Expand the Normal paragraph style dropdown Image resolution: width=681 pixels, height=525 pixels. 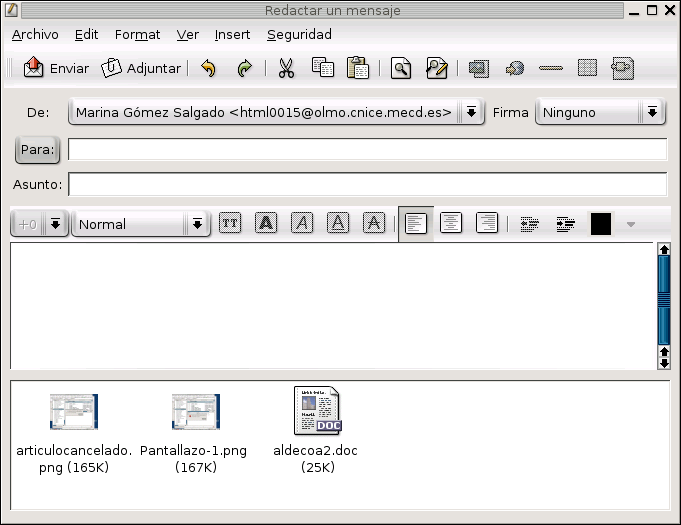(x=198, y=224)
